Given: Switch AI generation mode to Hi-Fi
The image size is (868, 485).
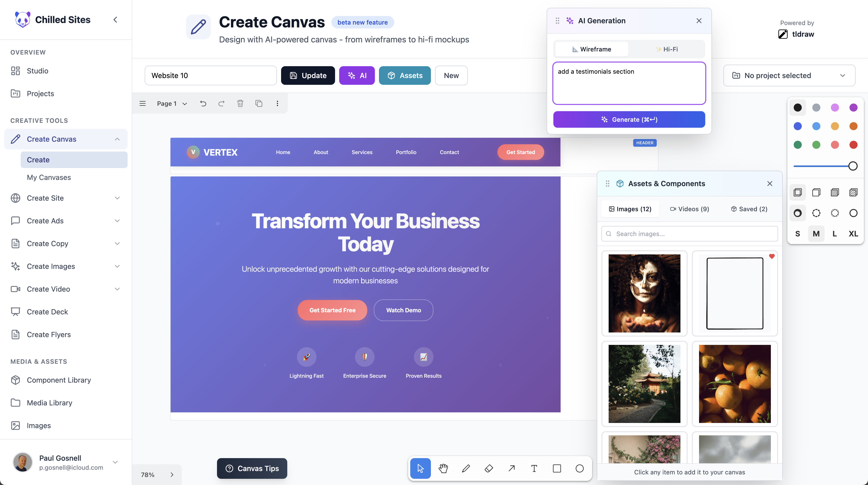Looking at the screenshot, I should coord(667,49).
